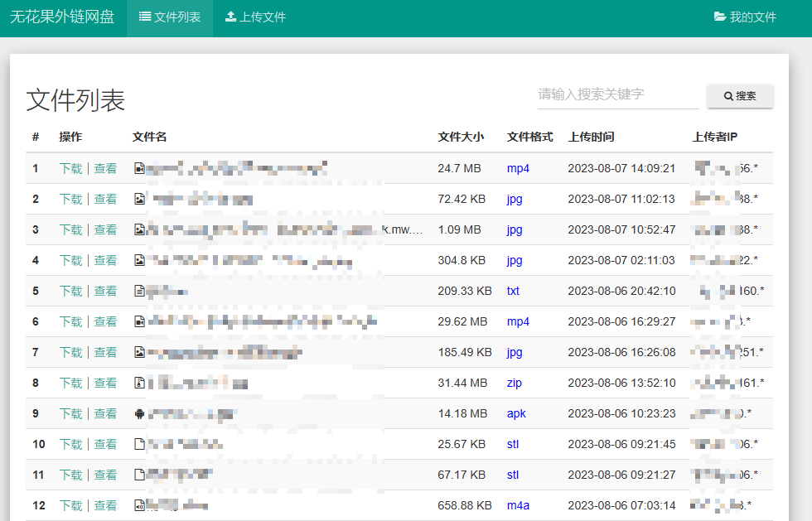This screenshot has height=521, width=812.
Task: View the 25.67 KB stl file
Action: click(106, 444)
